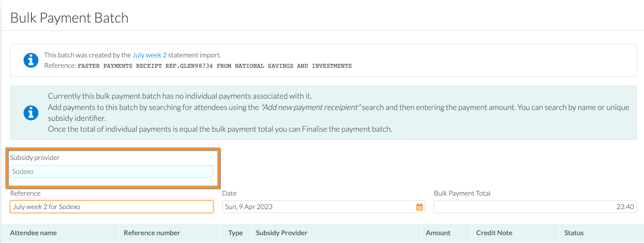The height and width of the screenshot is (243, 644).
Task: Click the Subsidy provider Sodexo field
Action: coord(112,171)
